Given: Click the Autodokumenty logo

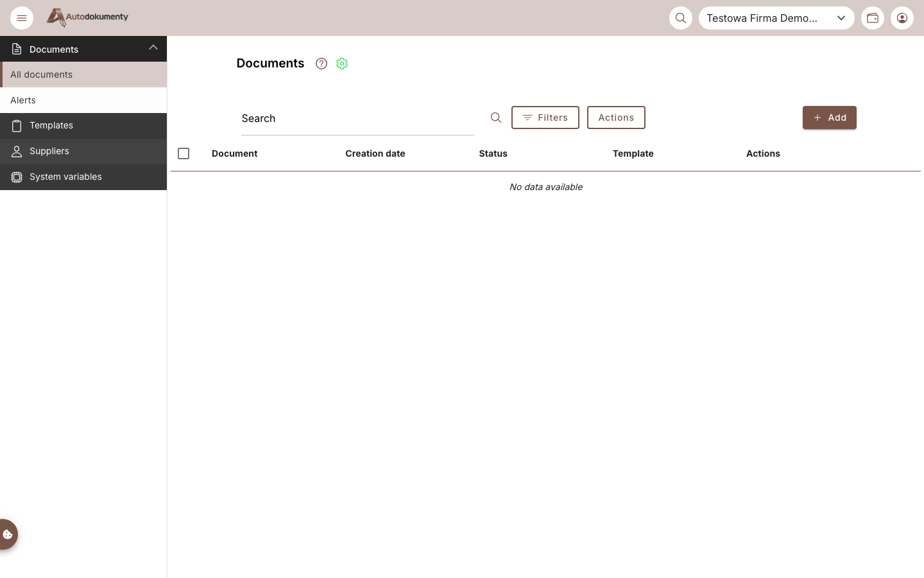Looking at the screenshot, I should 87,17.
